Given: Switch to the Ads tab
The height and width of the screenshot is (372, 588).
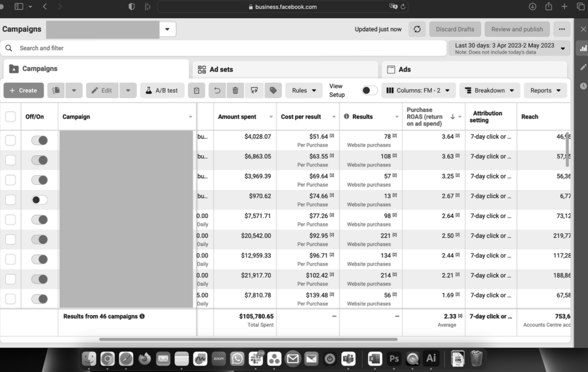Looking at the screenshot, I should click(404, 69).
